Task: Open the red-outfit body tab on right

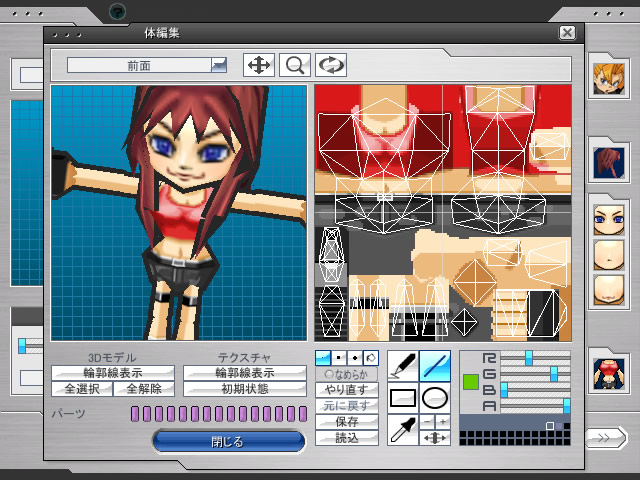Action: [607, 370]
